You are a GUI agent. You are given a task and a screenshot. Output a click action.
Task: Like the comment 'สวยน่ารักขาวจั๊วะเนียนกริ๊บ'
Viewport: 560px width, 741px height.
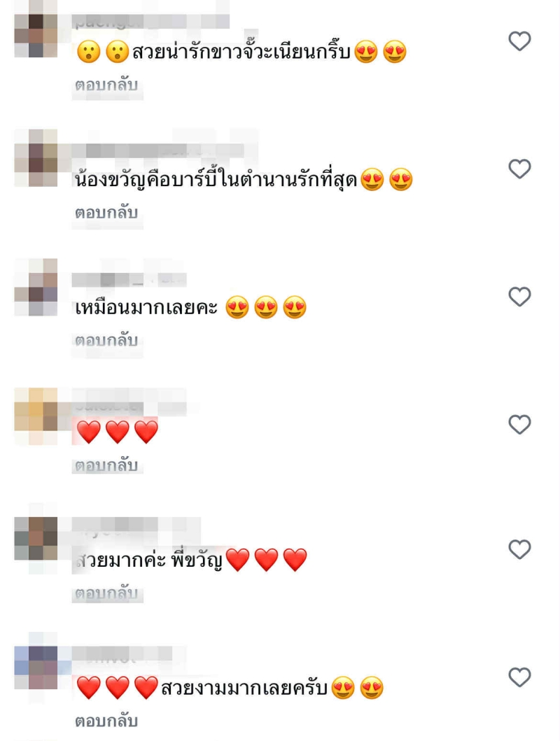click(519, 41)
